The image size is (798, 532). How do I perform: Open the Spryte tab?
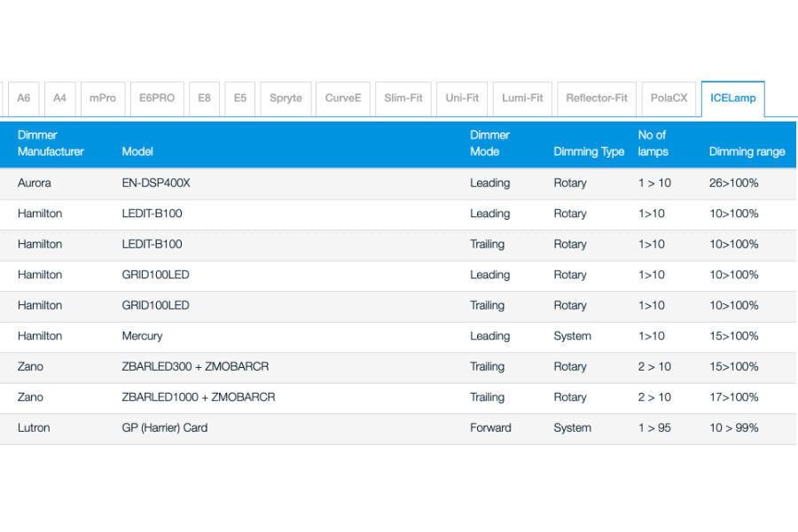[286, 98]
